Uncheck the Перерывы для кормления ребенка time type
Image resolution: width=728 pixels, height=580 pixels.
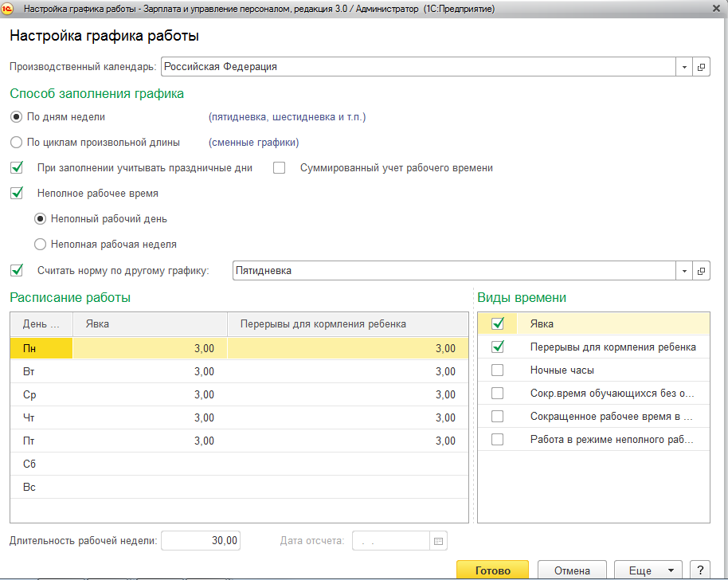[x=498, y=347]
